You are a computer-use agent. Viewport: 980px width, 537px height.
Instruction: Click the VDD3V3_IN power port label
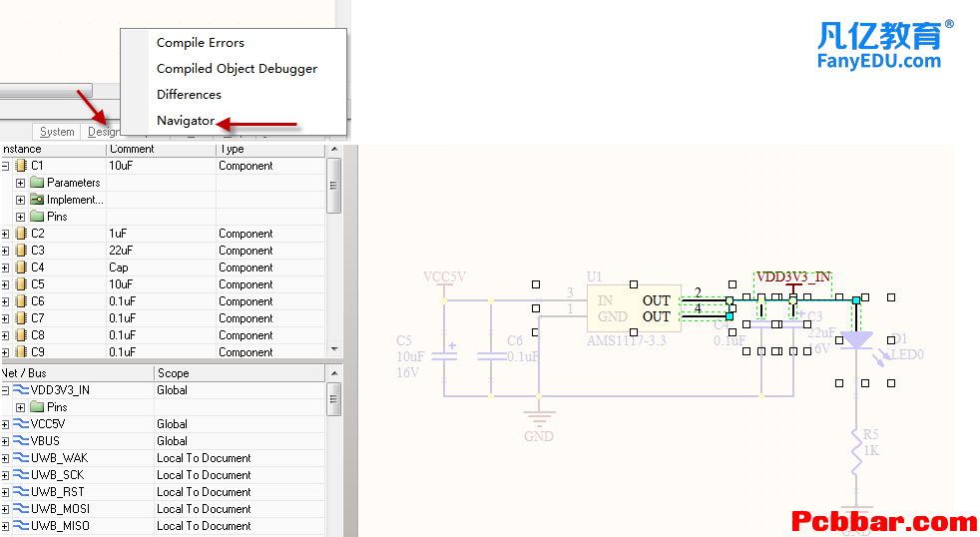pos(792,276)
